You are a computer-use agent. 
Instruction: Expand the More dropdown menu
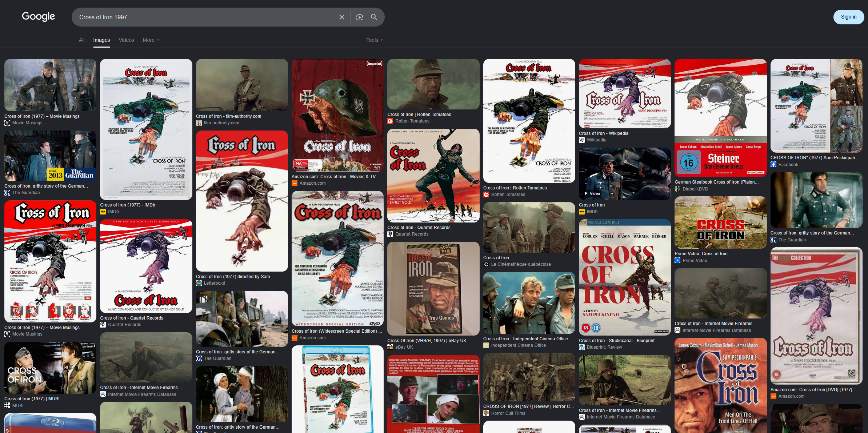tap(151, 40)
